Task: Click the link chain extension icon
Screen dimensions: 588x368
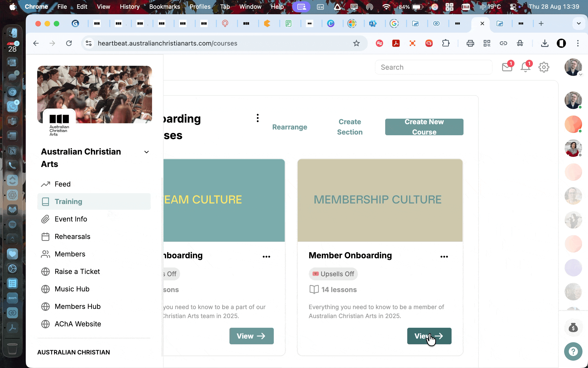Action: point(503,43)
